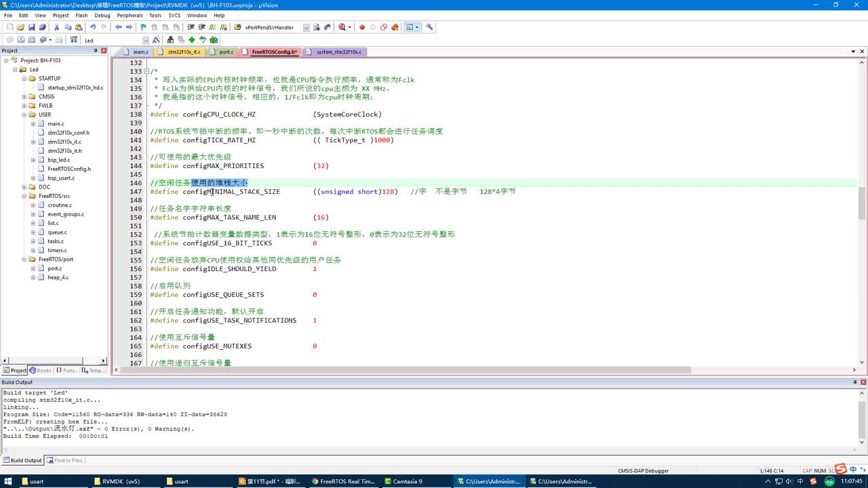Image resolution: width=868 pixels, height=488 pixels.
Task: Comment out selection with toolbar icon
Action: (x=213, y=27)
